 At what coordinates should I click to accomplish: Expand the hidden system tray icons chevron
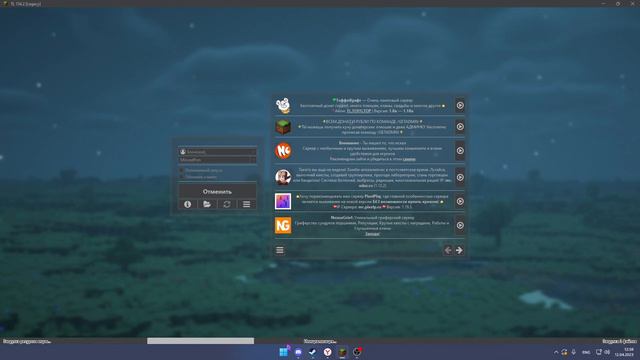click(556, 352)
